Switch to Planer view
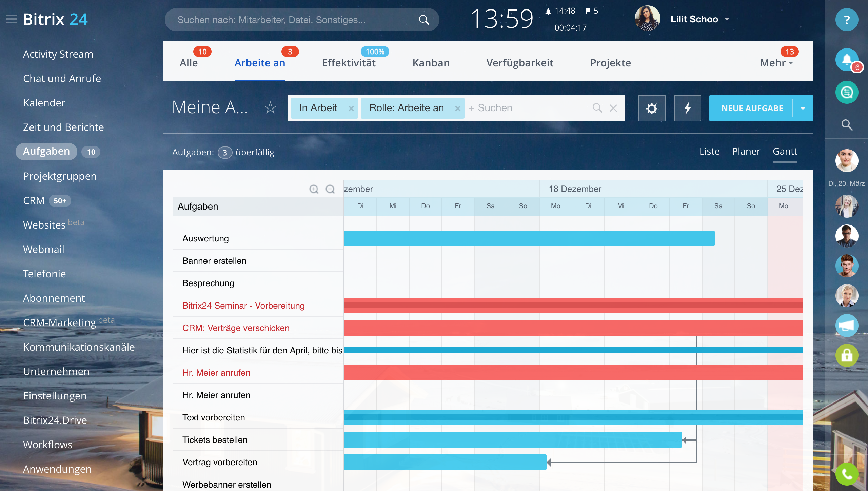This screenshot has width=868, height=491. [746, 151]
